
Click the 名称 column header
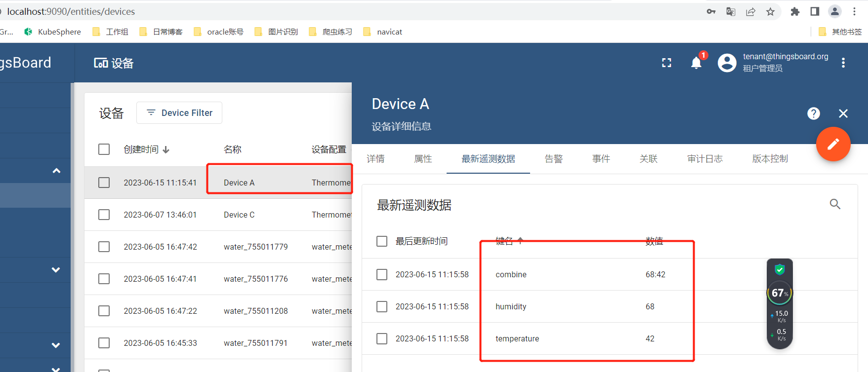(232, 149)
